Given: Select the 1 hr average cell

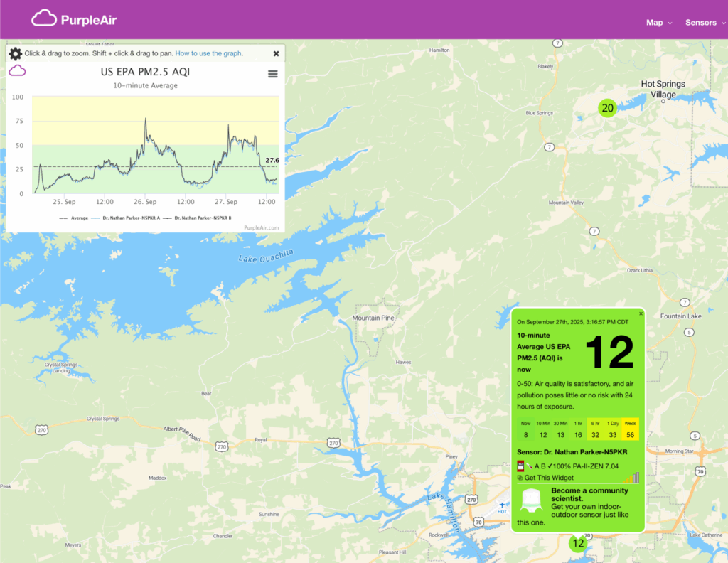Looking at the screenshot, I should pyautogui.click(x=577, y=429).
